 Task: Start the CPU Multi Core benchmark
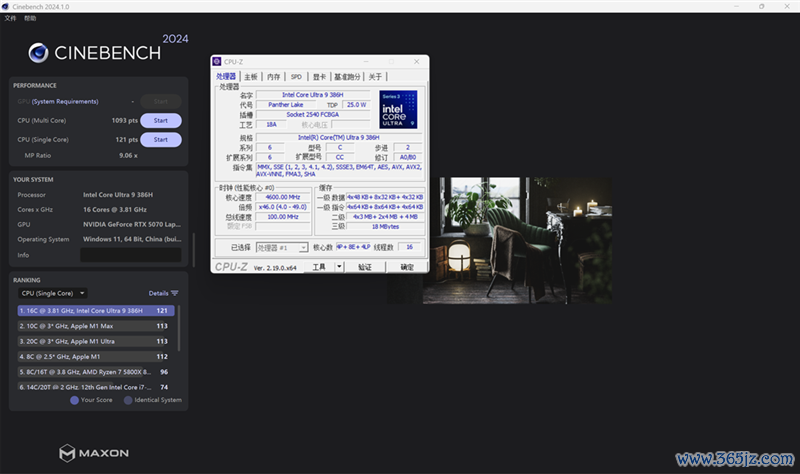coord(161,120)
